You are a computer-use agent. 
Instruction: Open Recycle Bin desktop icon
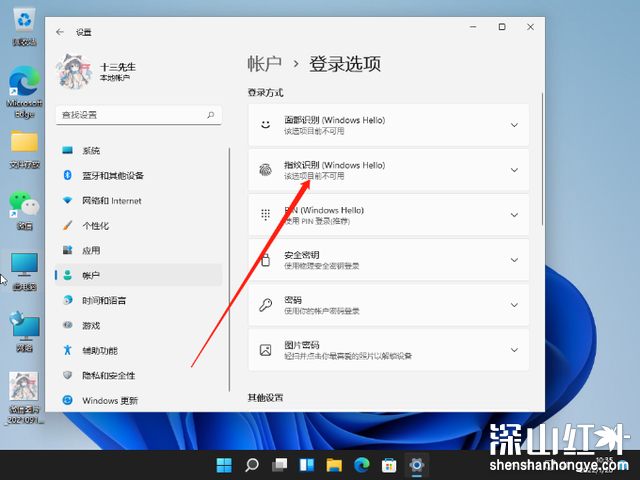pos(24,27)
